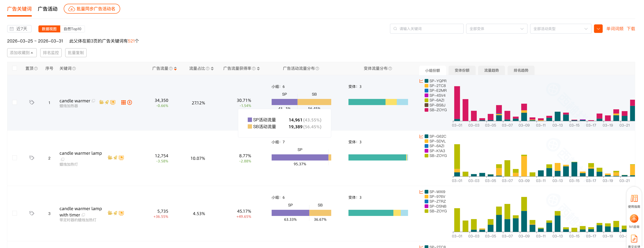Check the candle warmer row checkbox
Screen dimensions: 644x248
click(x=15, y=102)
